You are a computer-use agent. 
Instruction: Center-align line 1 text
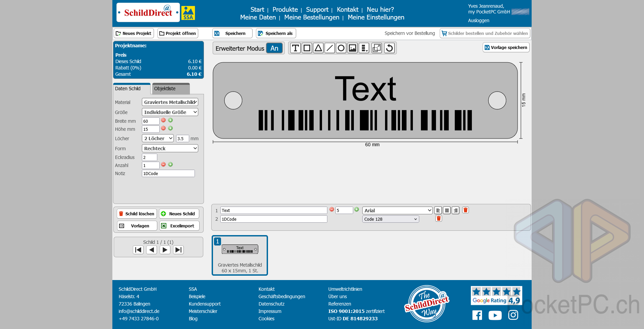coord(447,210)
